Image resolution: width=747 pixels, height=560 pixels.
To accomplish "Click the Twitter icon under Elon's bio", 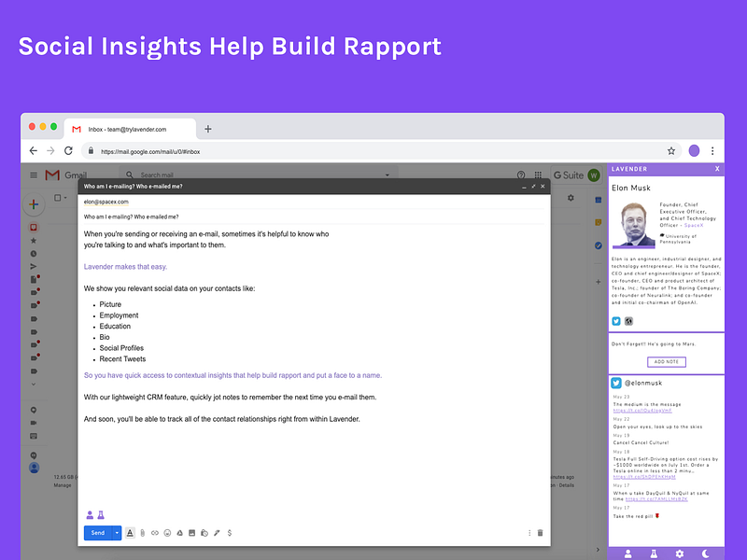I will [616, 321].
